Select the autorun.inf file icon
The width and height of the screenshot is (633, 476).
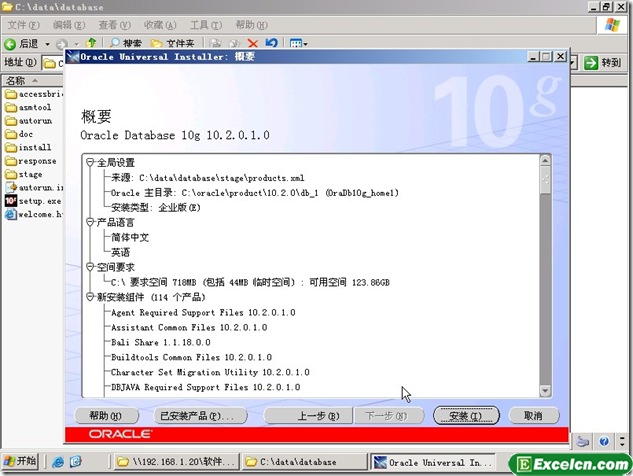click(10, 187)
